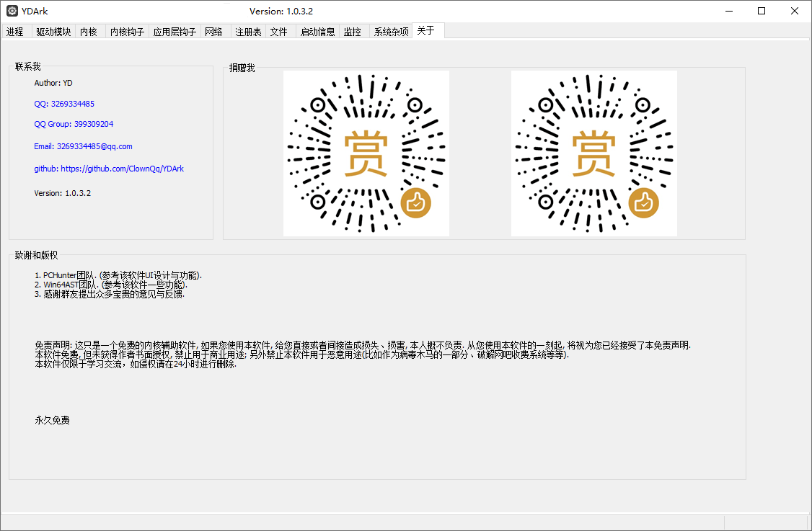Viewport: 812px width, 531px height.
Task: Click the Version: 1.0.3.2 label in 联系我 panel
Action: 63,193
